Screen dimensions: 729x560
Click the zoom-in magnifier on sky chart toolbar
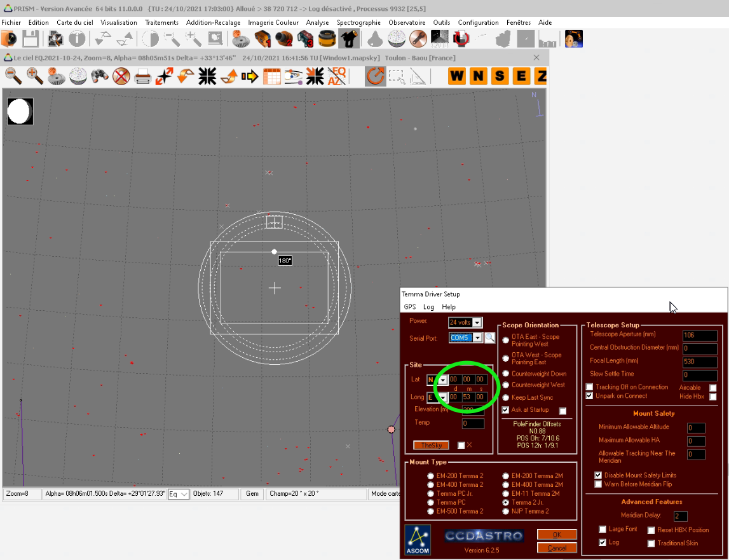pyautogui.click(x=34, y=77)
